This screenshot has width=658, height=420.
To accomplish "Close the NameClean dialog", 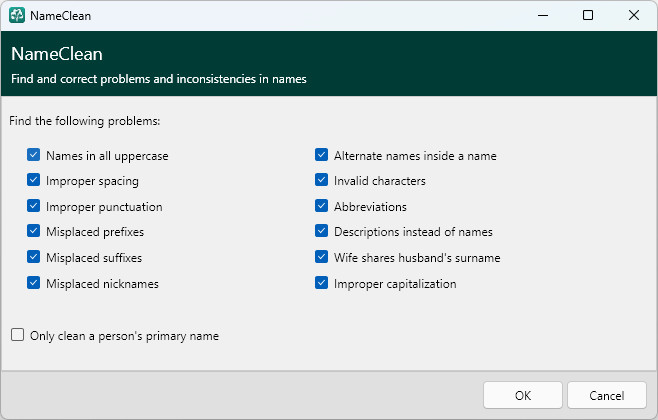I will point(634,16).
